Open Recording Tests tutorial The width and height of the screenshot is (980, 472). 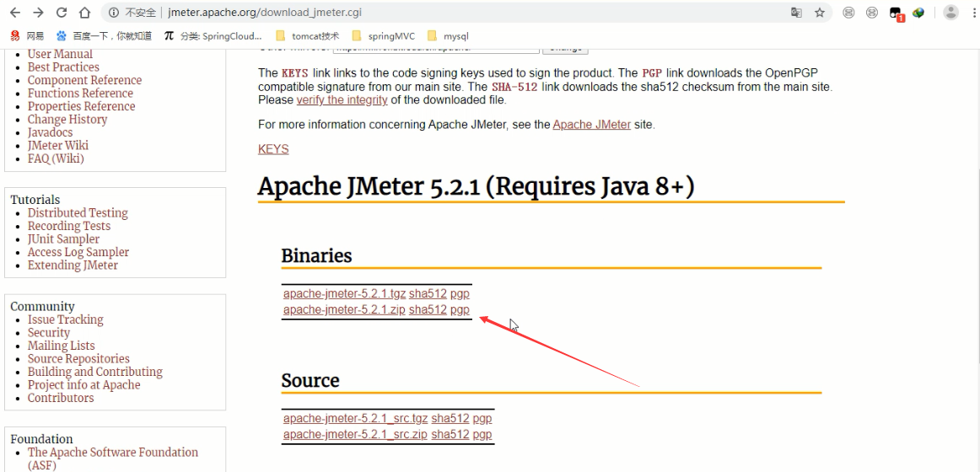69,226
